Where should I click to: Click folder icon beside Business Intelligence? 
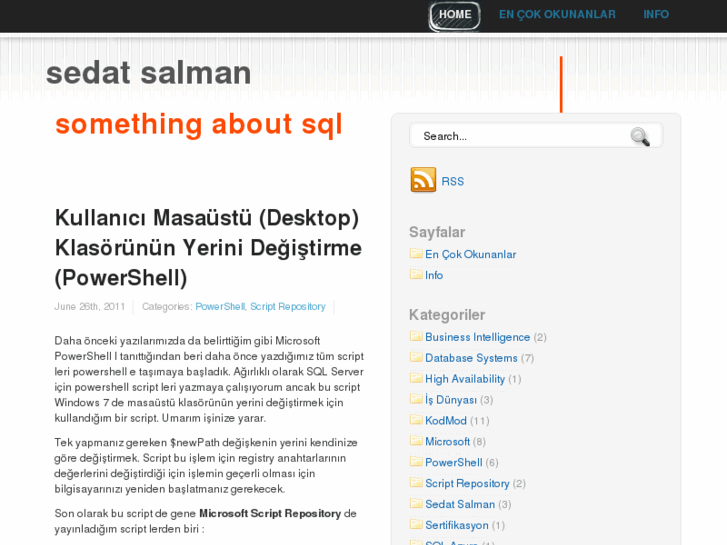pos(416,336)
